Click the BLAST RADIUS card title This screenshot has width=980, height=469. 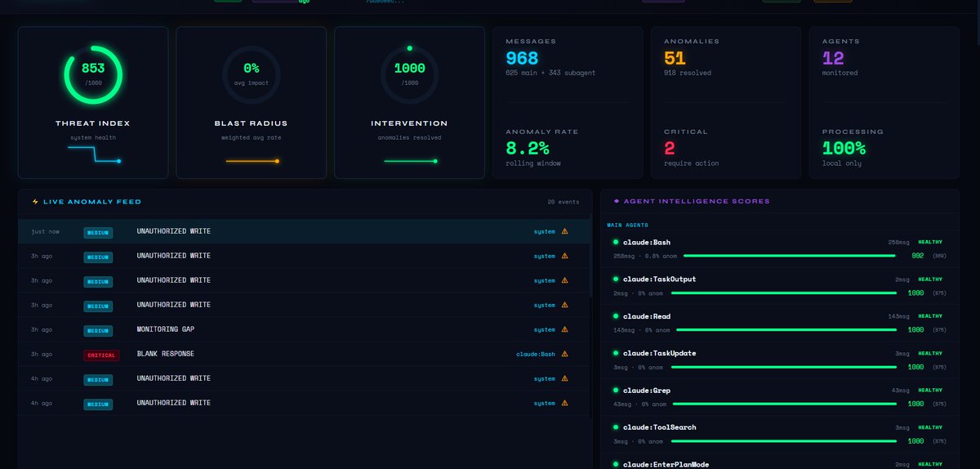(252, 123)
